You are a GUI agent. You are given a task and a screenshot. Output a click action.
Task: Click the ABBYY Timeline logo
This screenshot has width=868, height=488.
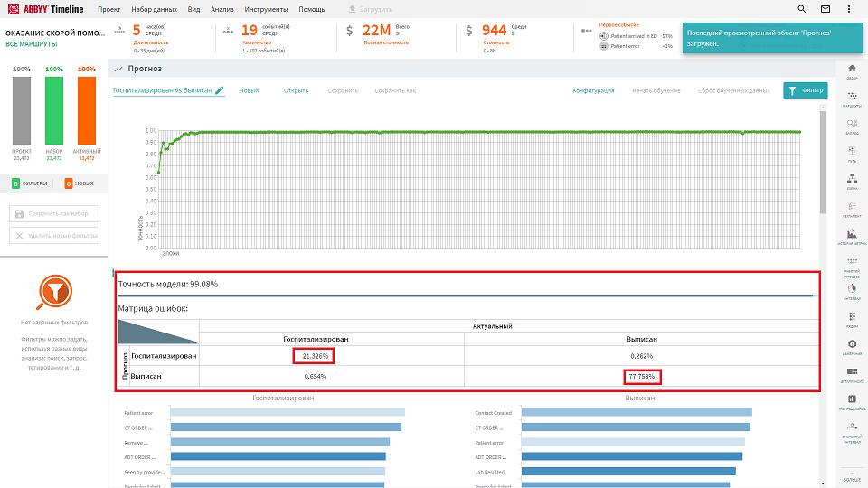45,9
